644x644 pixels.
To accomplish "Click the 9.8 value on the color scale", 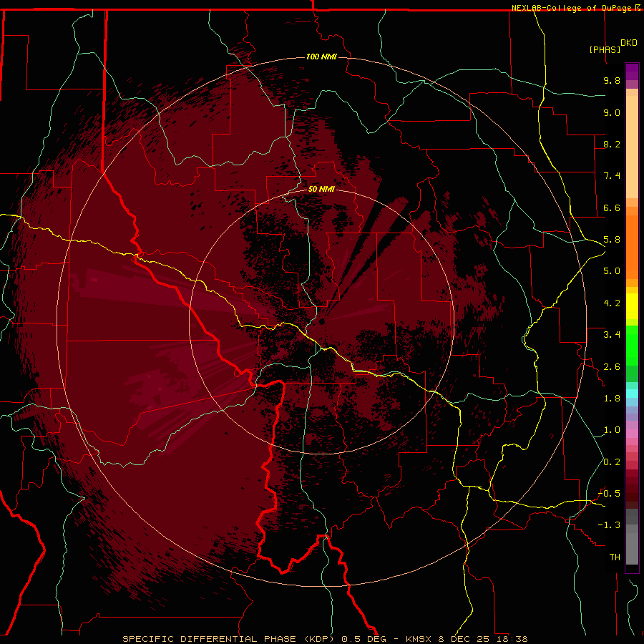I will (612, 80).
